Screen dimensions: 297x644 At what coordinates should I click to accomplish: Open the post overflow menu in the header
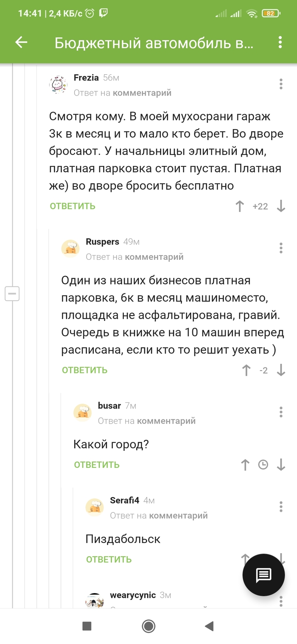pyautogui.click(x=279, y=42)
